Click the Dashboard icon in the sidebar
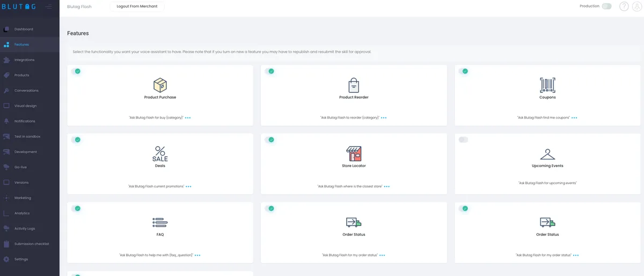The width and height of the screenshot is (644, 276). [6, 29]
